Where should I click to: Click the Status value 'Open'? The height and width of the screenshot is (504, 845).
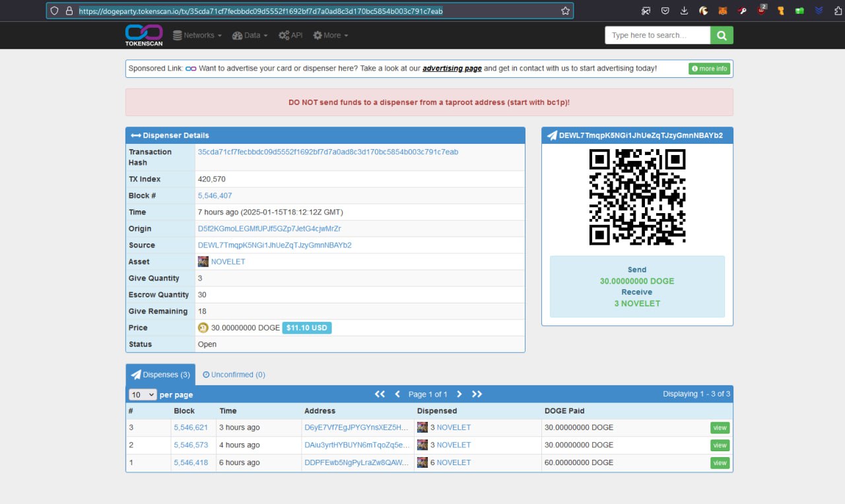point(207,344)
